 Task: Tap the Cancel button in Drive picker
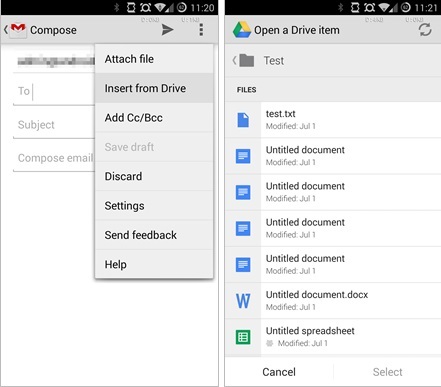(x=279, y=372)
